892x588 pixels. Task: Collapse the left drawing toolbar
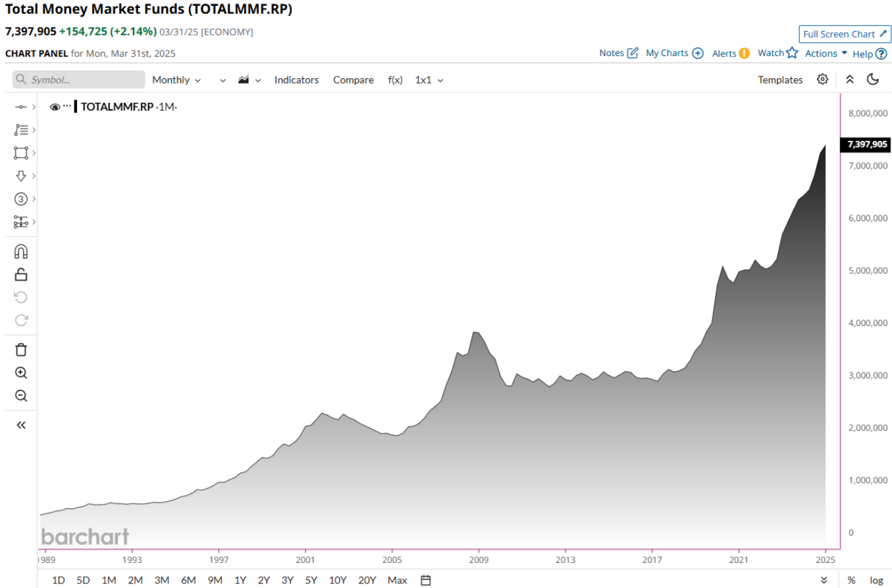[21, 425]
